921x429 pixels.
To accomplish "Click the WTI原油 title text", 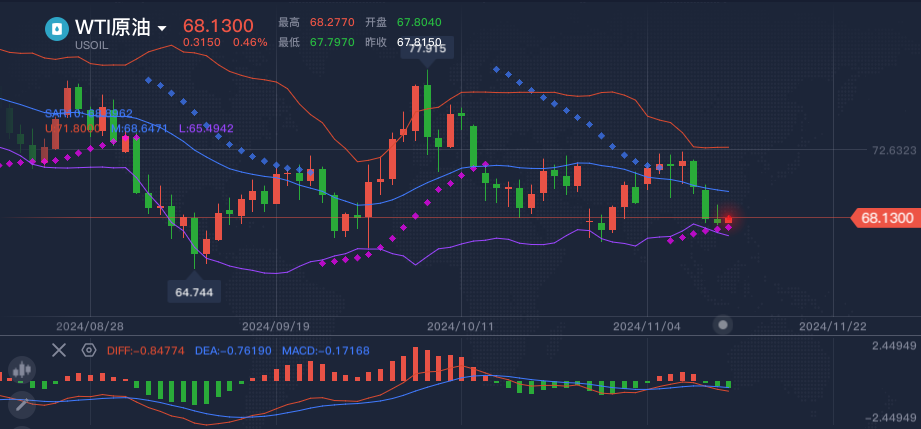I will (x=113, y=27).
